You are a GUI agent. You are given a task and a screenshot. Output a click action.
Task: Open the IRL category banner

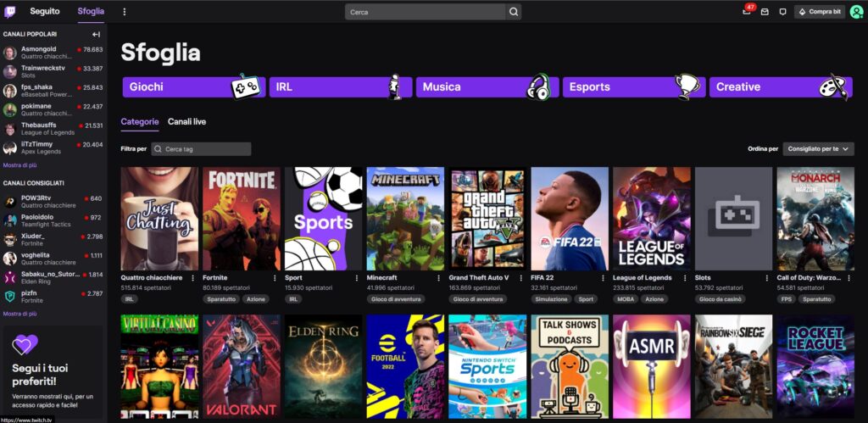[341, 87]
